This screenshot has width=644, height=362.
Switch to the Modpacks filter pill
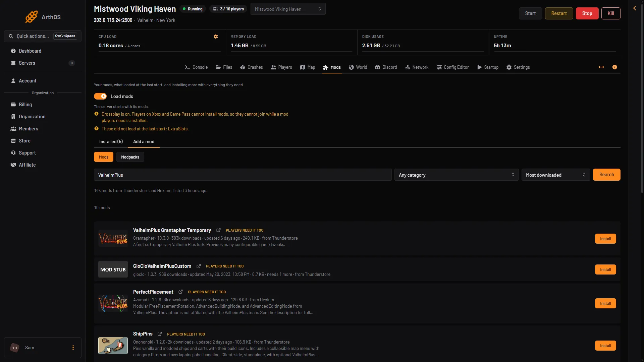tap(130, 157)
